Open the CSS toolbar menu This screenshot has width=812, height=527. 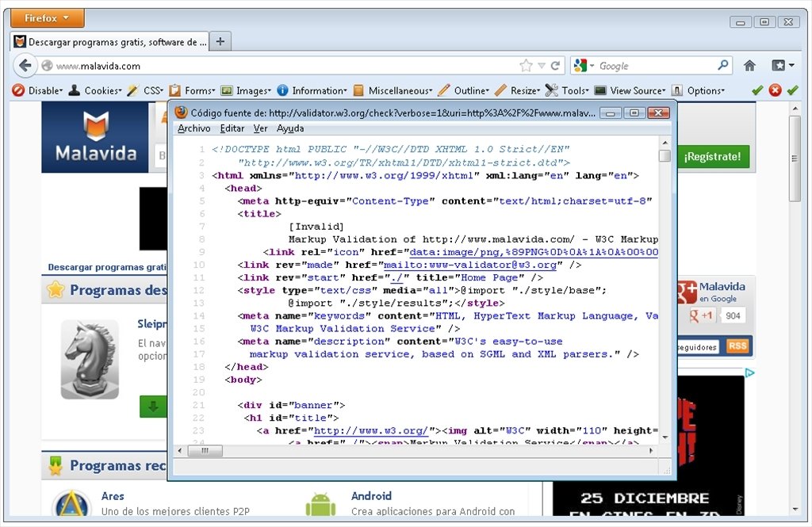point(146,90)
